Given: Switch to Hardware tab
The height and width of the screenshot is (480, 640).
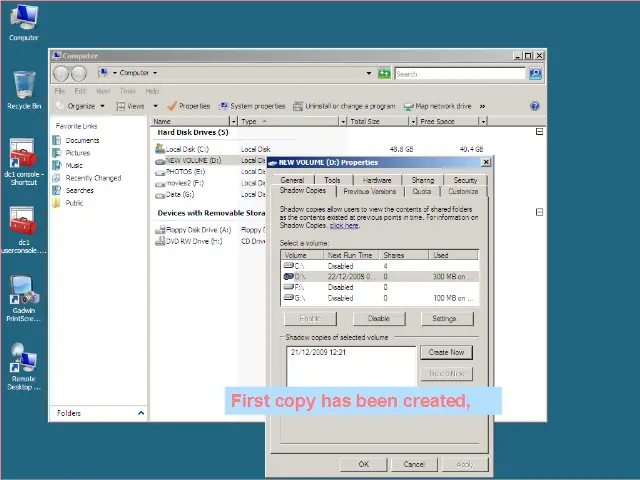Looking at the screenshot, I should click(x=377, y=180).
